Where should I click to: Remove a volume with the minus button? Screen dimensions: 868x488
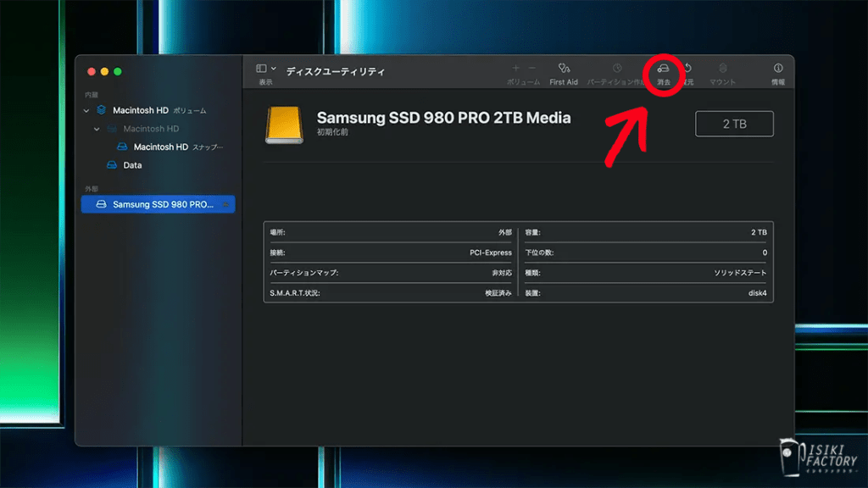coord(532,68)
